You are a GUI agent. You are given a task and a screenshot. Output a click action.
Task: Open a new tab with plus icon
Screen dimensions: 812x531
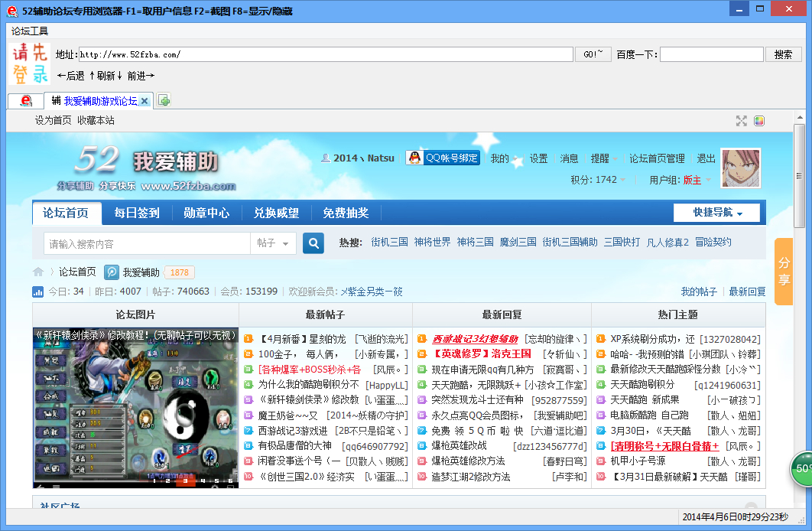pos(164,100)
